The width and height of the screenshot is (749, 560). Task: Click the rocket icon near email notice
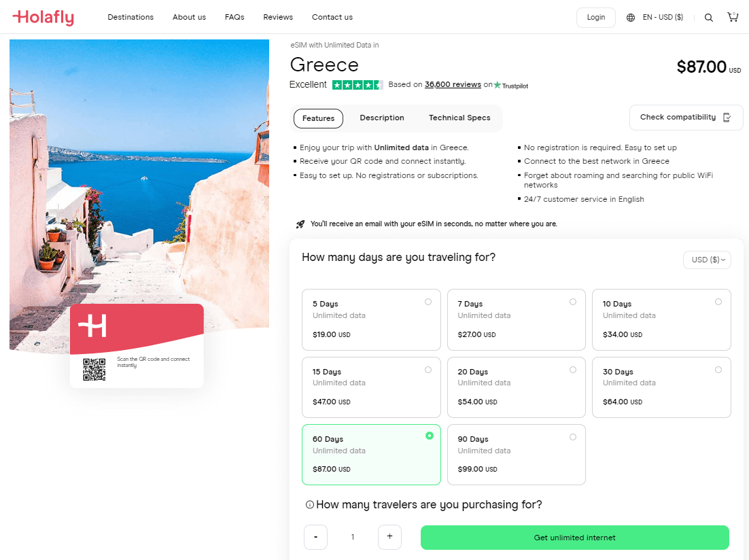click(300, 224)
